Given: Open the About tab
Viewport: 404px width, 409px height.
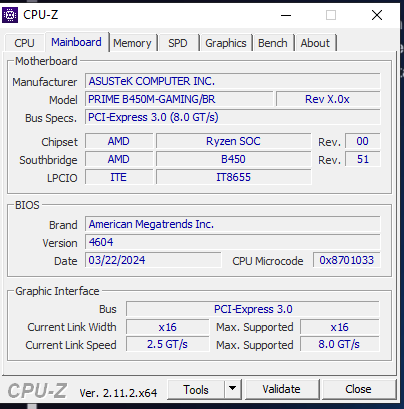Looking at the screenshot, I should pyautogui.click(x=315, y=43).
